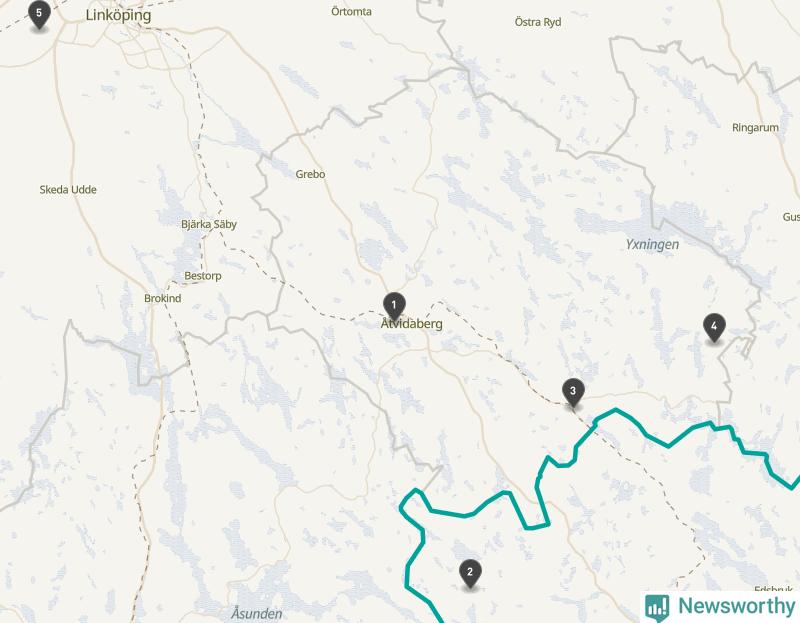Click the Newsworthy chart logo icon
Viewport: 800px width, 623px height.
(x=657, y=607)
